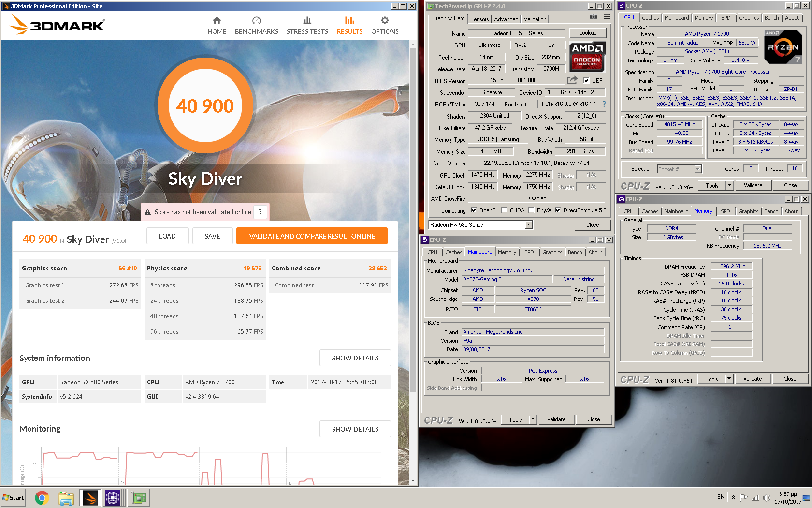This screenshot has height=508, width=812.
Task: Open Tools dropdown arrow in Mainboard CPU-Z window
Action: coord(533,419)
